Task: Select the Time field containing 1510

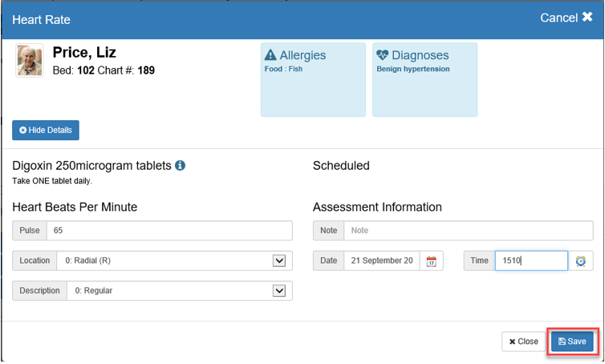Action: point(530,261)
